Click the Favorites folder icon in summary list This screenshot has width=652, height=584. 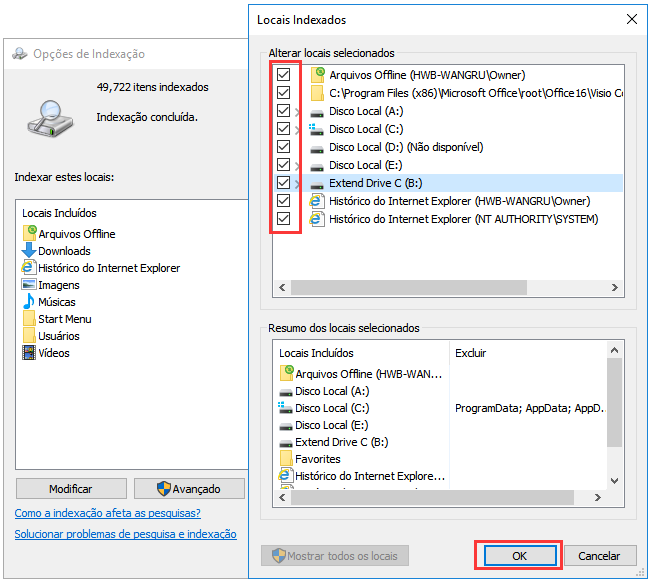(286, 459)
